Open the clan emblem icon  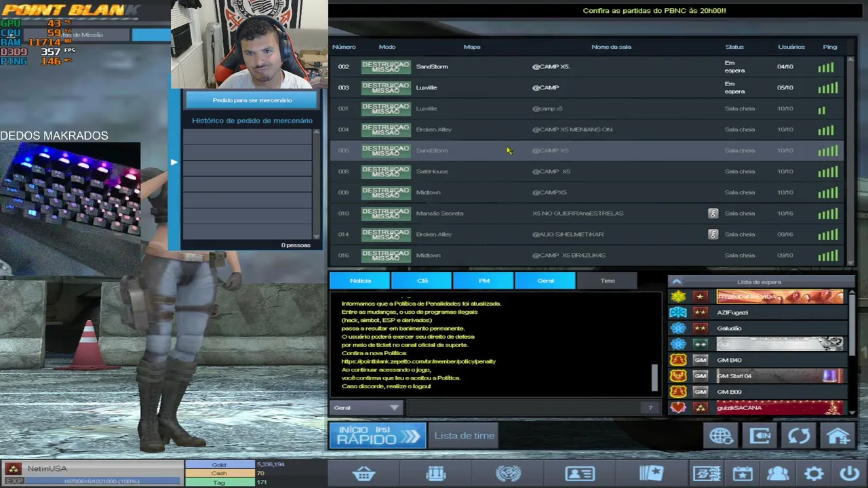[508, 474]
